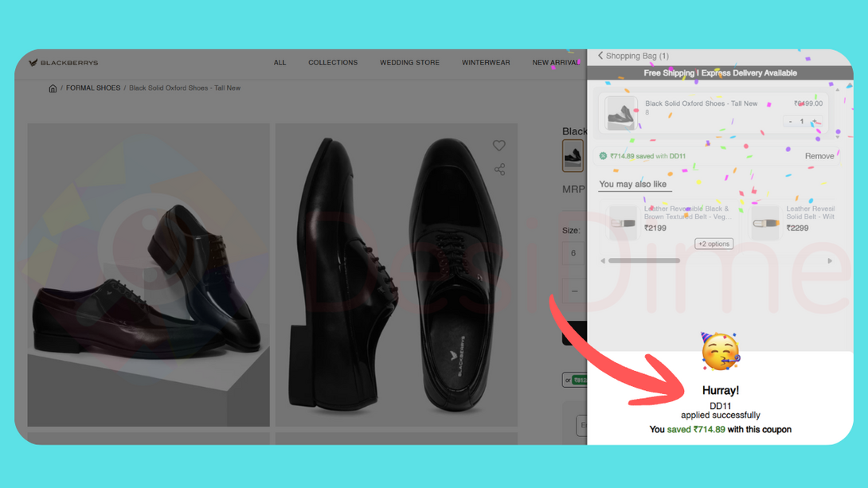The width and height of the screenshot is (868, 488).
Task: Select shoe size 6
Action: (x=573, y=253)
